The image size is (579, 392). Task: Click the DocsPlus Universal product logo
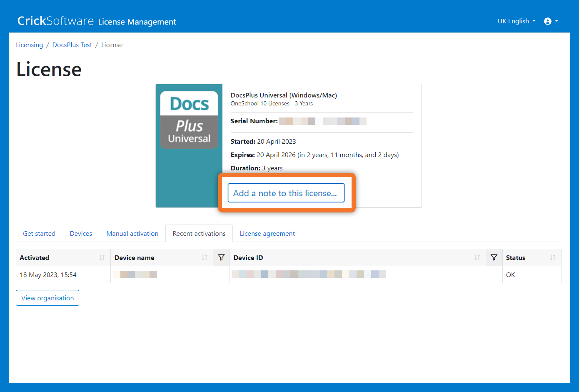(x=189, y=120)
